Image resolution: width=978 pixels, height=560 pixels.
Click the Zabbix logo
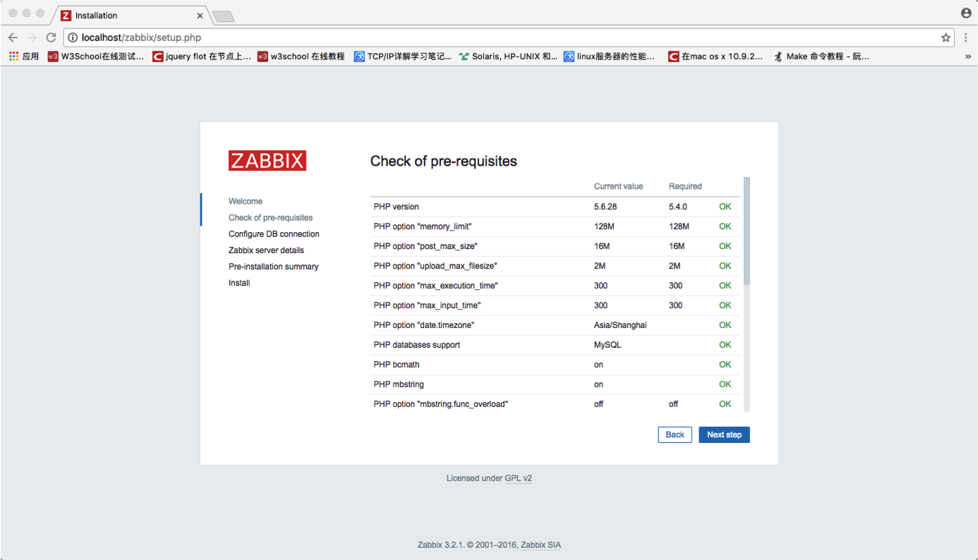[x=267, y=161]
